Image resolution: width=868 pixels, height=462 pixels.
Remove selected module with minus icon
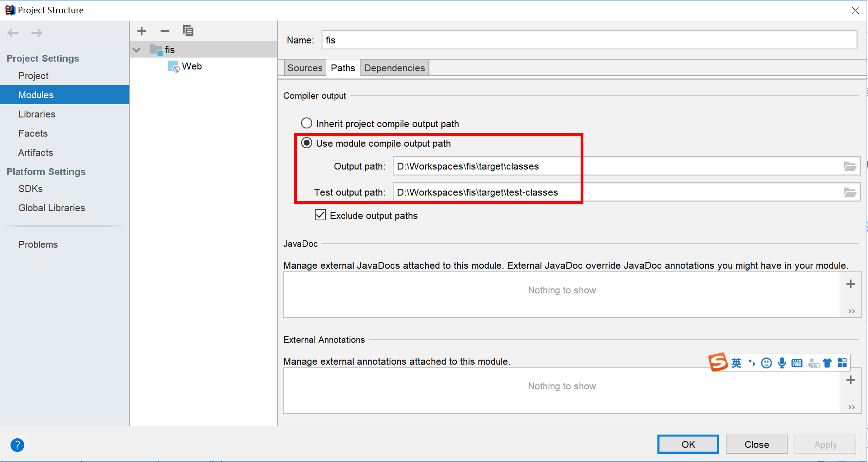165,31
